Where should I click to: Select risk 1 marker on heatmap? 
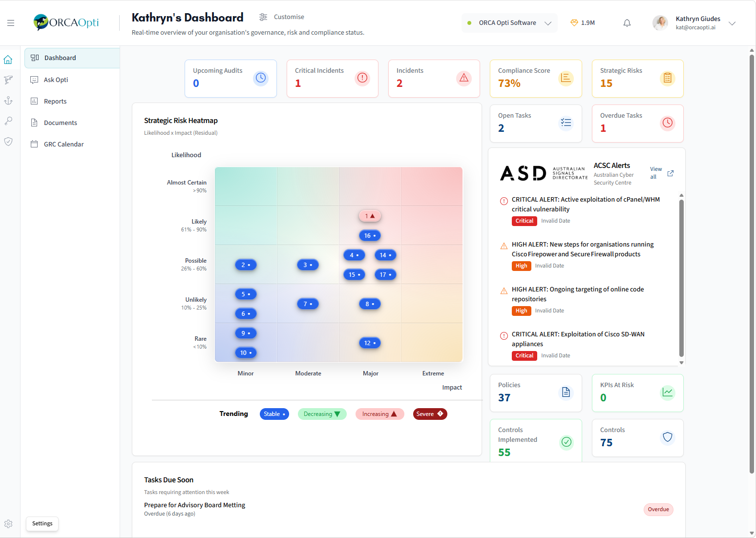(x=370, y=216)
